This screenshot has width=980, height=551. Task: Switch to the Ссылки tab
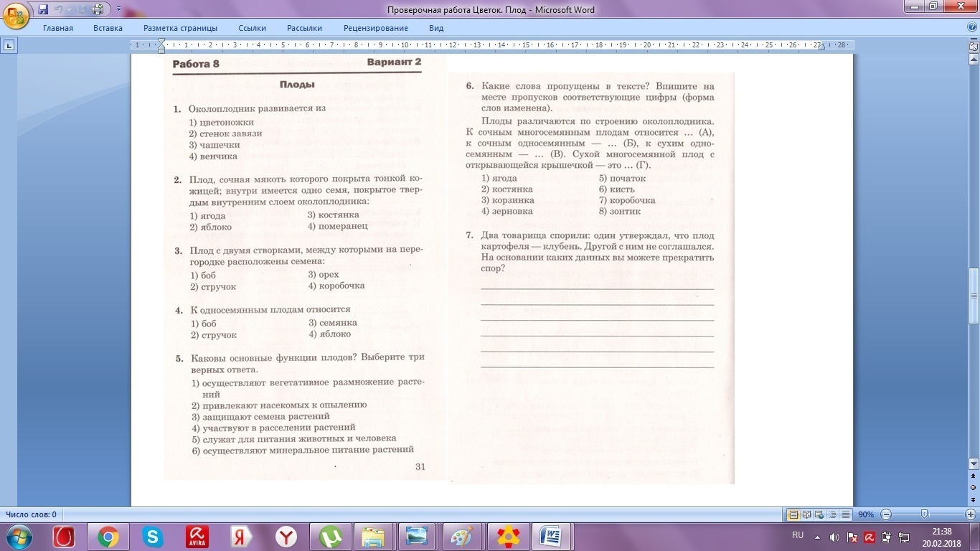253,28
